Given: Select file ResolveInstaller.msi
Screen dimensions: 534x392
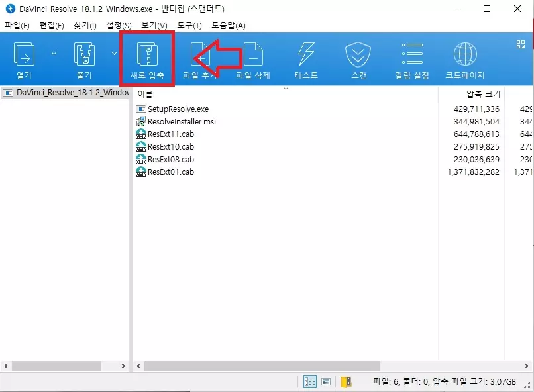Looking at the screenshot, I should click(x=182, y=121).
